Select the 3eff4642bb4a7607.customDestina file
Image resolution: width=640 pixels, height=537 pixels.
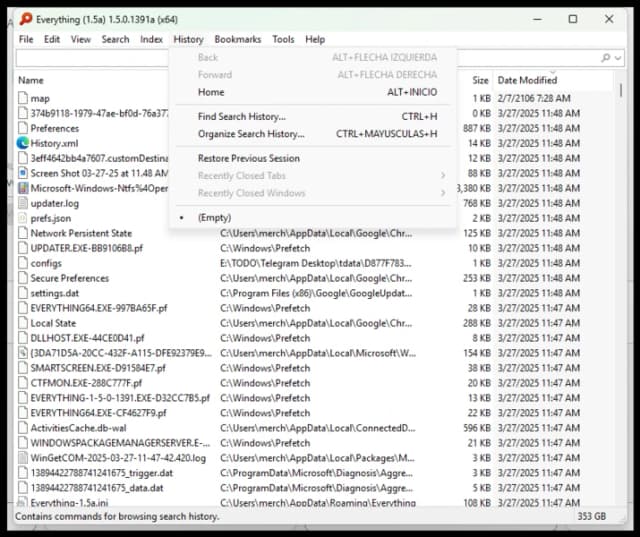click(x=99, y=158)
